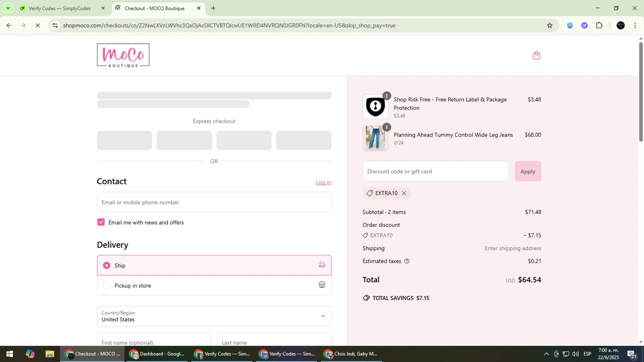644x362 pixels.
Task: View site information icon in address bar
Action: coord(55,25)
